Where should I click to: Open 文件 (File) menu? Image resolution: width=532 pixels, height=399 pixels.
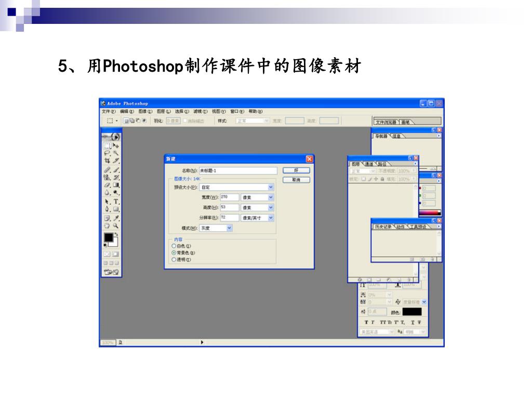(x=109, y=111)
